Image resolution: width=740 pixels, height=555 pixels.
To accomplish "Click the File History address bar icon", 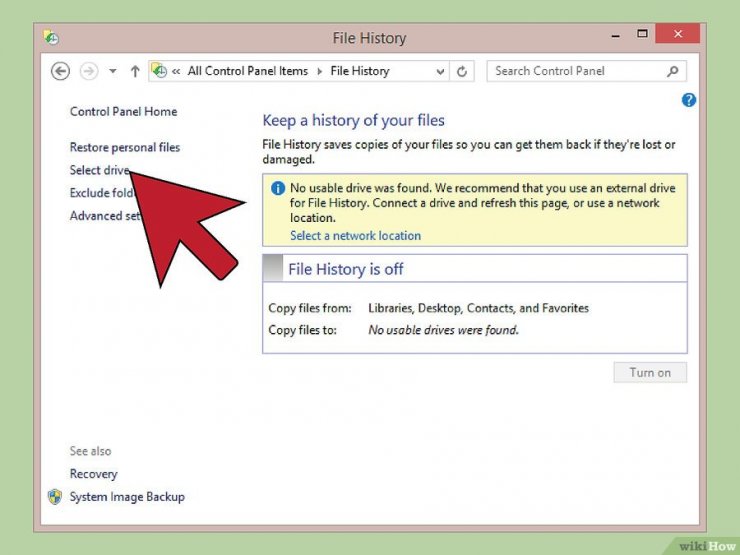I will pos(159,71).
